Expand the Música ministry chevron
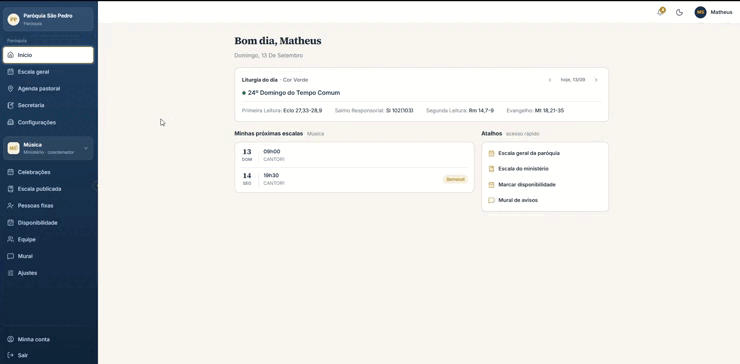This screenshot has height=364, width=740. (86, 148)
